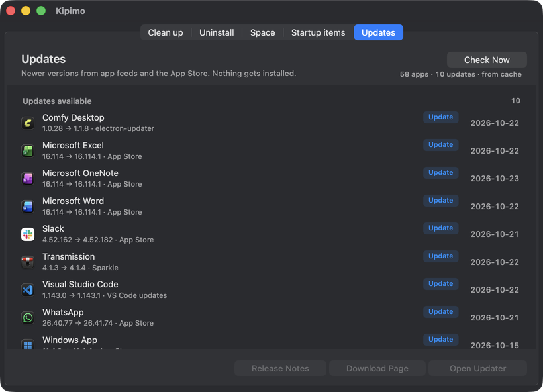Select the Comfy Desktop row title

pos(73,118)
